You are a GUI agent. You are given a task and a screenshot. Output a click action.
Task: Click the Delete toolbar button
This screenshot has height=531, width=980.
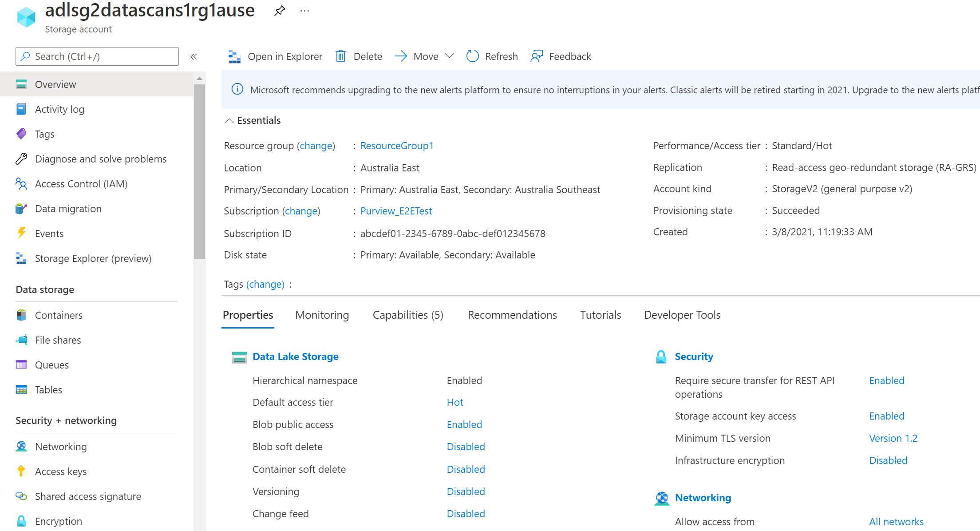359,56
